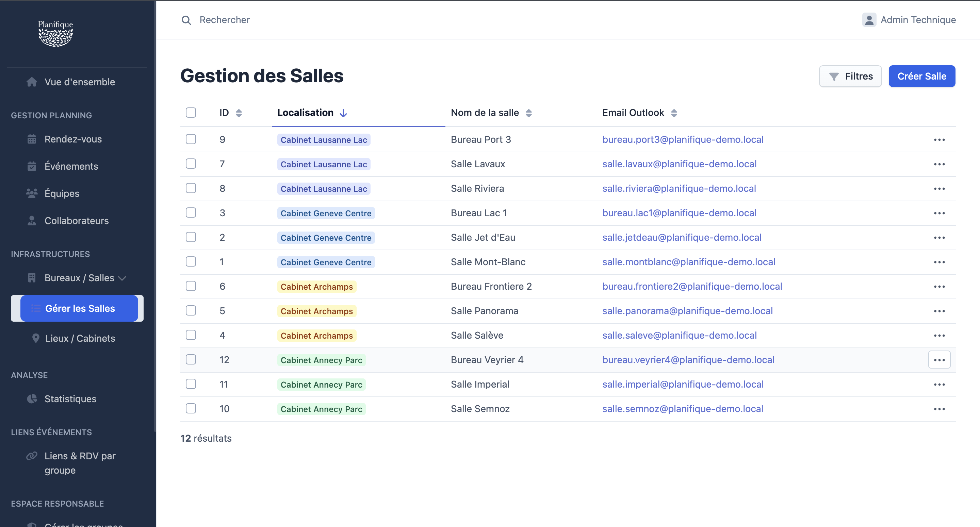
Task: Open actions menu for Salle Mont-Blanc
Action: (x=939, y=262)
